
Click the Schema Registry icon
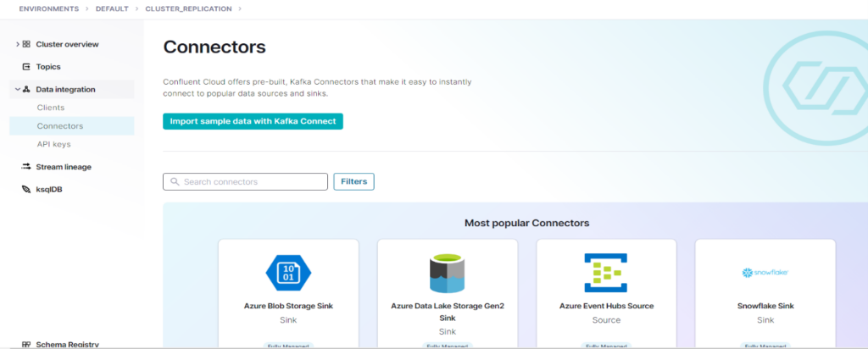pos(26,345)
